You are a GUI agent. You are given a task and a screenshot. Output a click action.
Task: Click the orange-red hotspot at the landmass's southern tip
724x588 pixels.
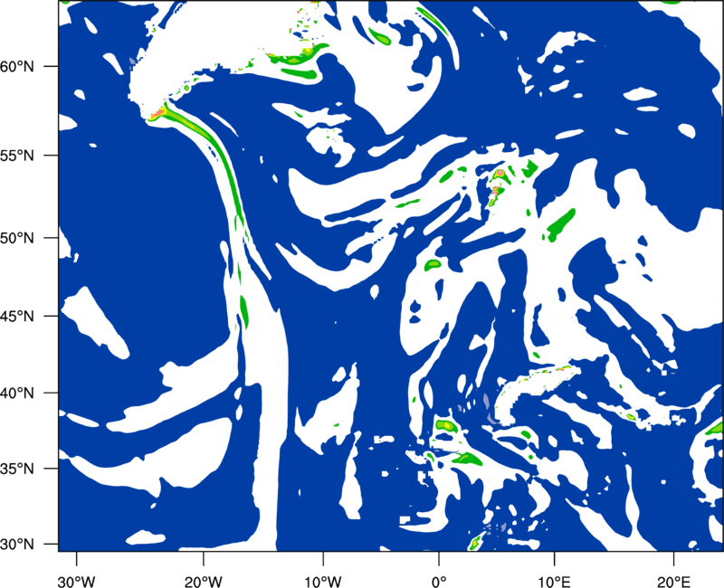157,114
